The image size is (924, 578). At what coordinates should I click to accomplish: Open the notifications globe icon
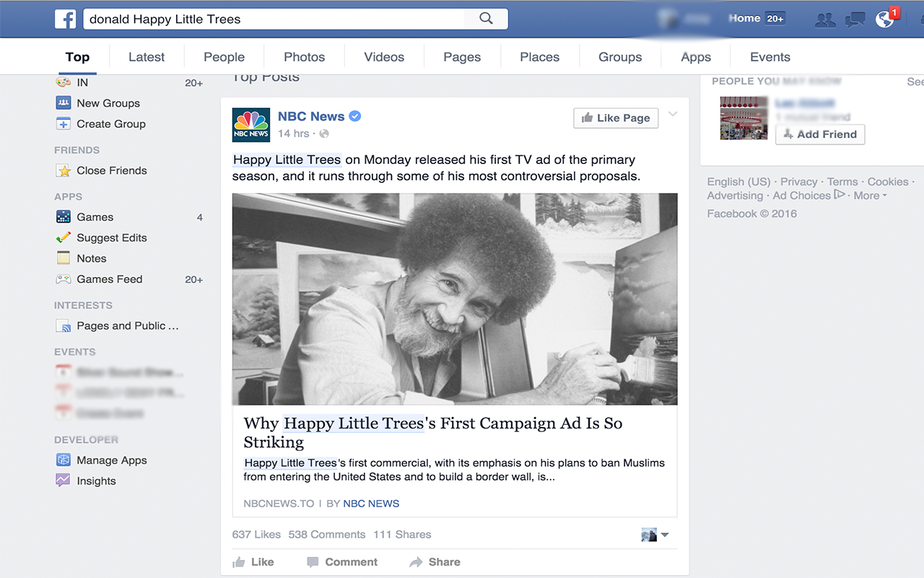click(x=885, y=20)
